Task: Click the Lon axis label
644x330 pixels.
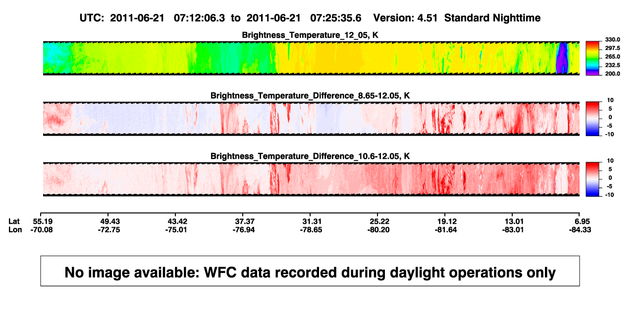Action: (15, 230)
